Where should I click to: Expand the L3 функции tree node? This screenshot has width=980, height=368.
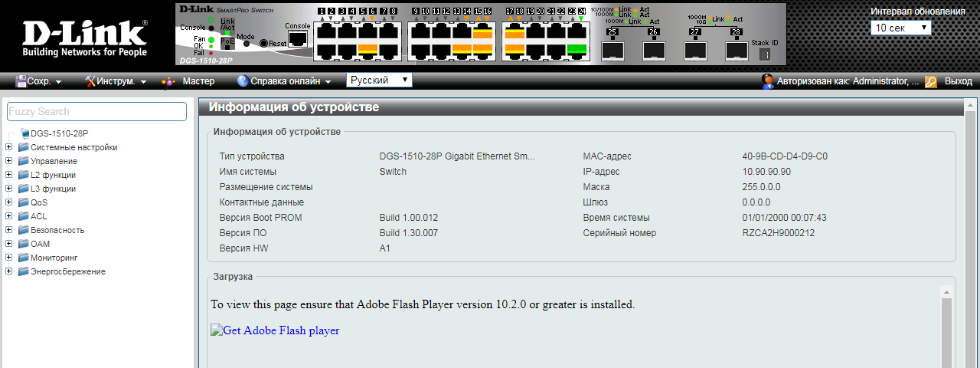pyautogui.click(x=8, y=189)
